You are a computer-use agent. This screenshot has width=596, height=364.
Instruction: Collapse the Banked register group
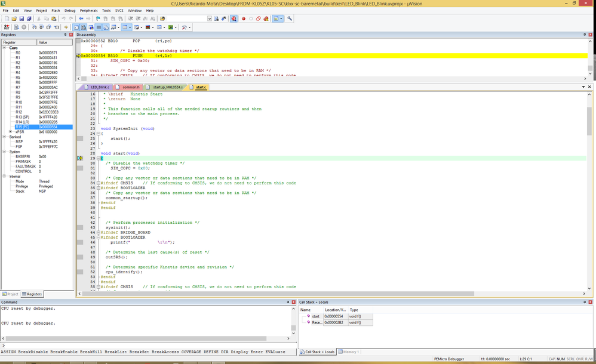[4, 137]
